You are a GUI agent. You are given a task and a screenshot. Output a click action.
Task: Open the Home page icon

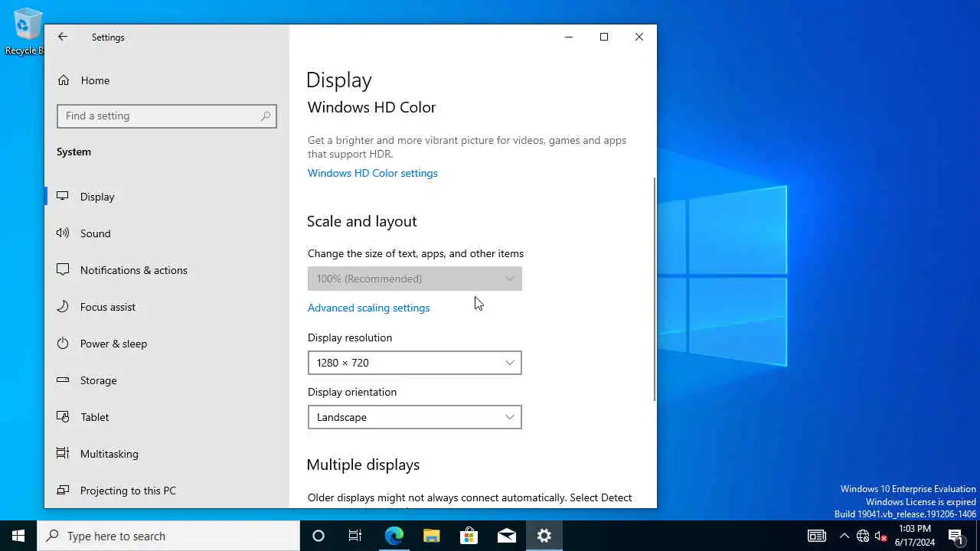coord(64,80)
